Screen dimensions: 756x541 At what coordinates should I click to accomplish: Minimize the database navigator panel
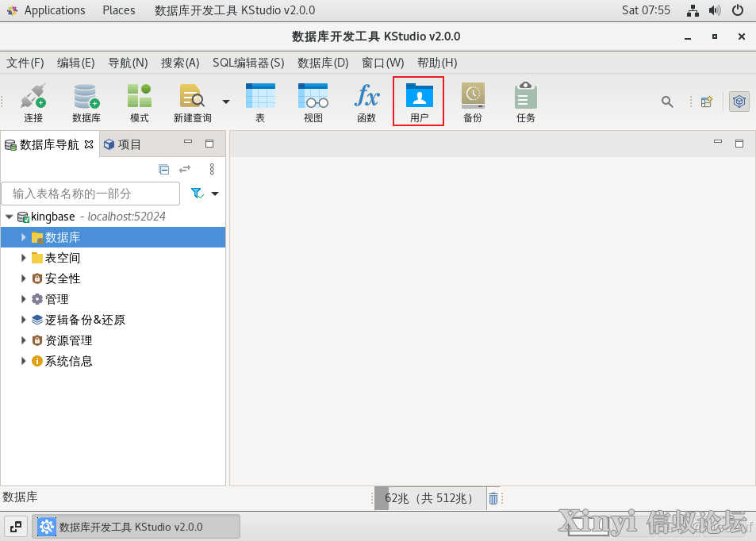click(x=188, y=142)
